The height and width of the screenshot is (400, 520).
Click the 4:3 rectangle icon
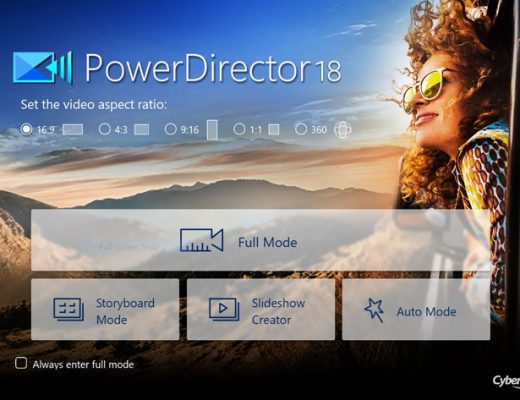click(142, 129)
